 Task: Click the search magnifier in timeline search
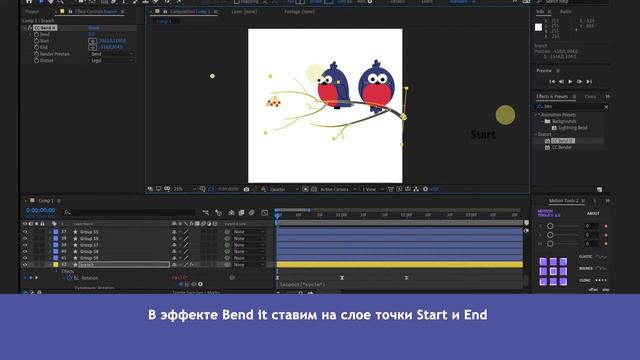point(67,213)
